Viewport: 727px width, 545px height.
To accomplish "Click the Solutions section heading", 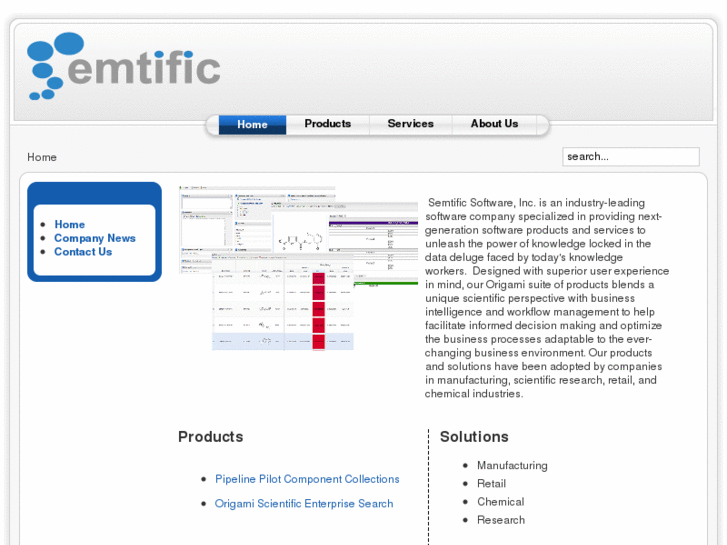I will (474, 437).
